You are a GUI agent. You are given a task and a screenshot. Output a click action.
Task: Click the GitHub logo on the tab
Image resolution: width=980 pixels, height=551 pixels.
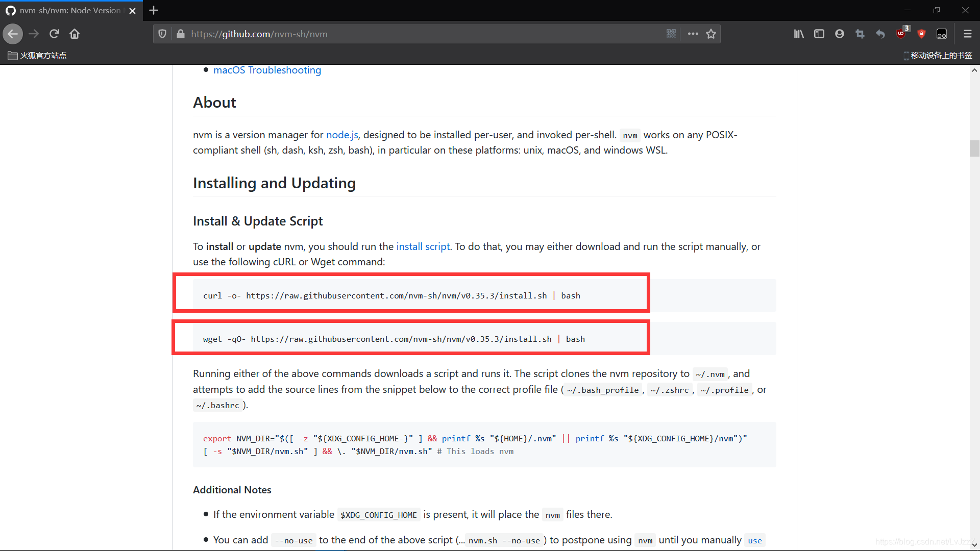click(10, 10)
